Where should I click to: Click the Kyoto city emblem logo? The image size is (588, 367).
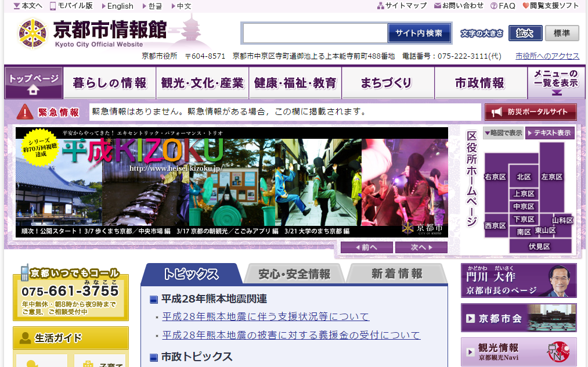point(33,34)
